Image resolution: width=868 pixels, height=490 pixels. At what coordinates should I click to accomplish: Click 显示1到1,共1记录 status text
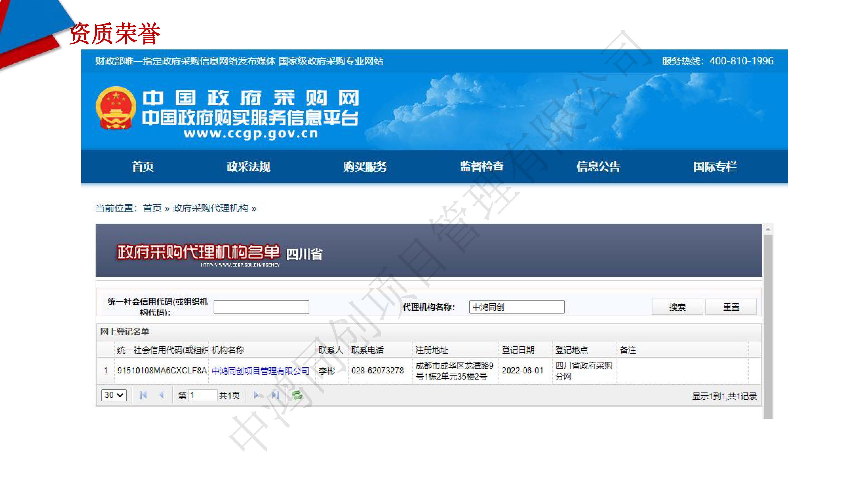[x=725, y=396]
